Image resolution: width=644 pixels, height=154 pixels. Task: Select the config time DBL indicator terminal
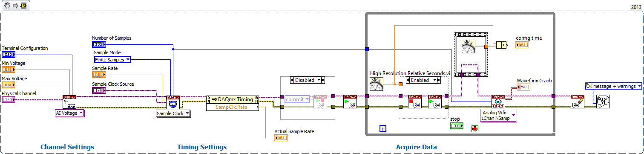click(522, 44)
